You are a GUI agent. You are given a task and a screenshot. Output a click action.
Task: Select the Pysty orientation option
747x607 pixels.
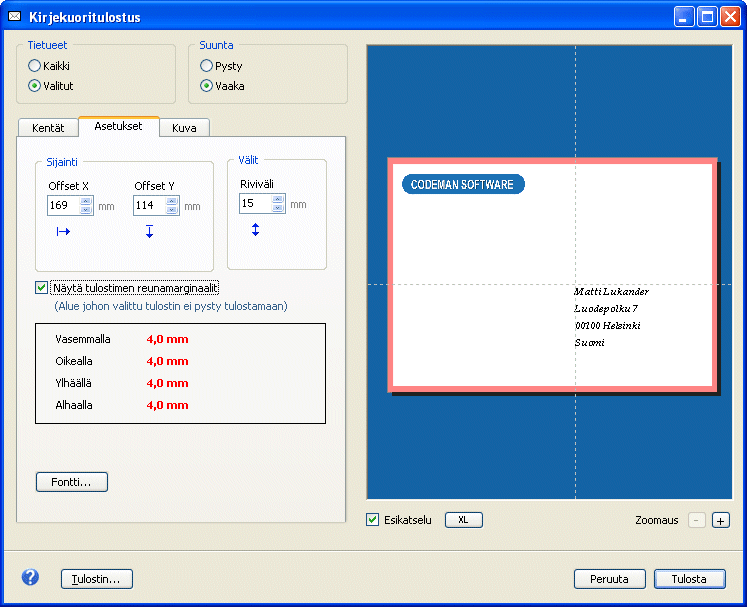click(x=207, y=66)
